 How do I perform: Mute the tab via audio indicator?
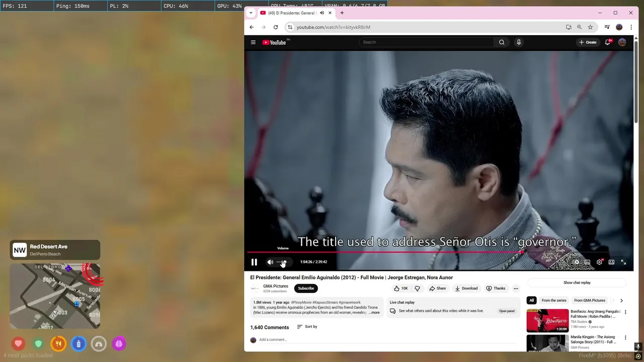click(x=321, y=13)
